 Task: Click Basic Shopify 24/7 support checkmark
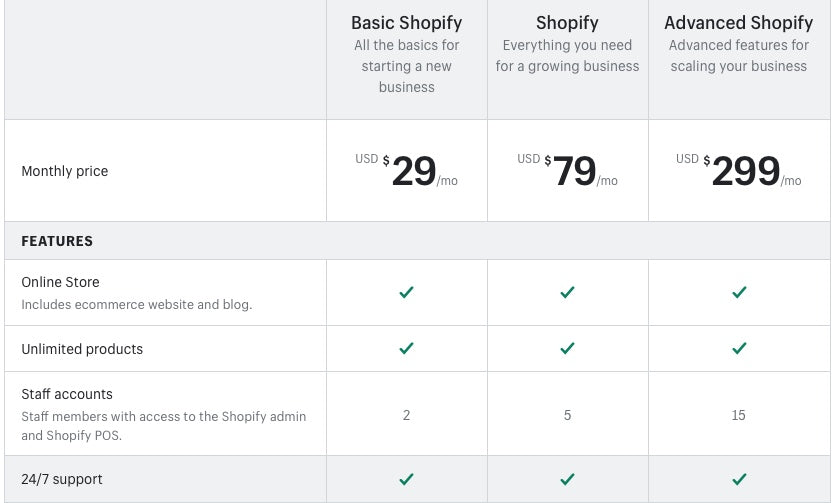click(x=406, y=479)
